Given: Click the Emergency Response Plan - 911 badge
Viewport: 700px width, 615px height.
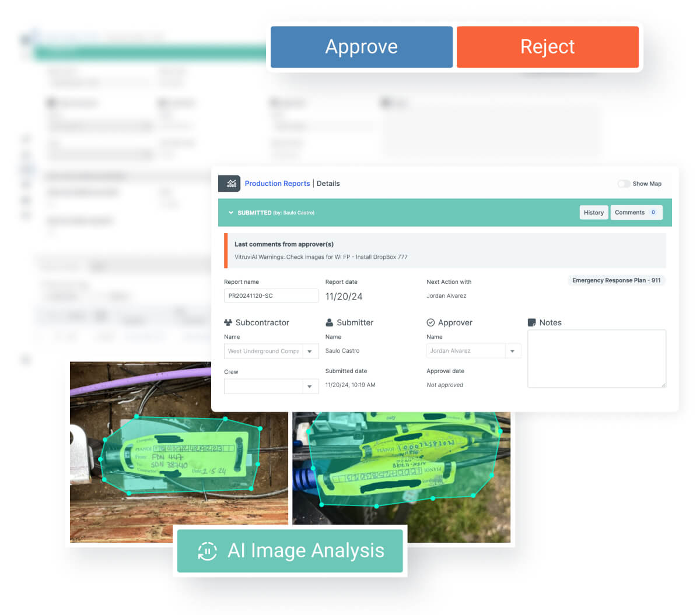Looking at the screenshot, I should (x=616, y=280).
